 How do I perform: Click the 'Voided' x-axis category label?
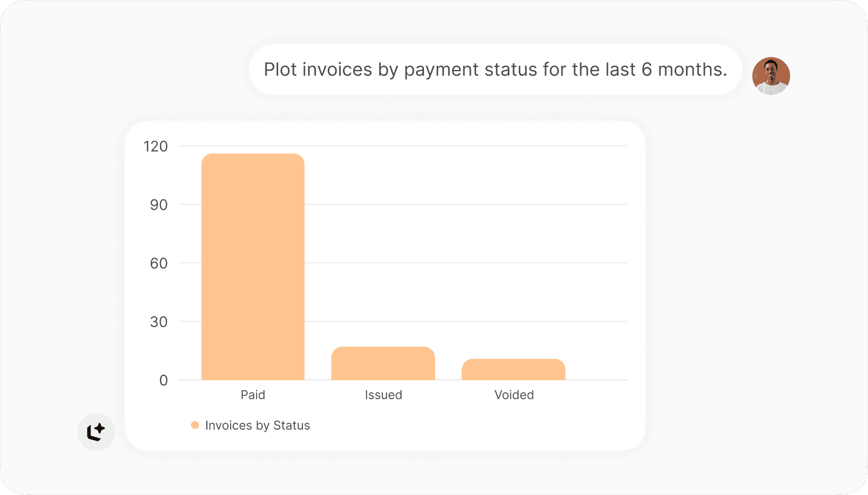tap(514, 395)
